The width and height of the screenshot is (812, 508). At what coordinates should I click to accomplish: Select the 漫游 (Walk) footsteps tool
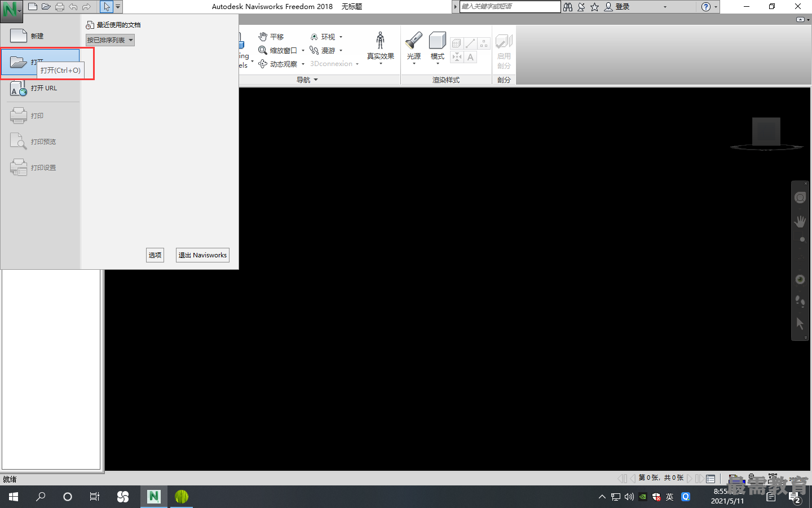point(323,50)
